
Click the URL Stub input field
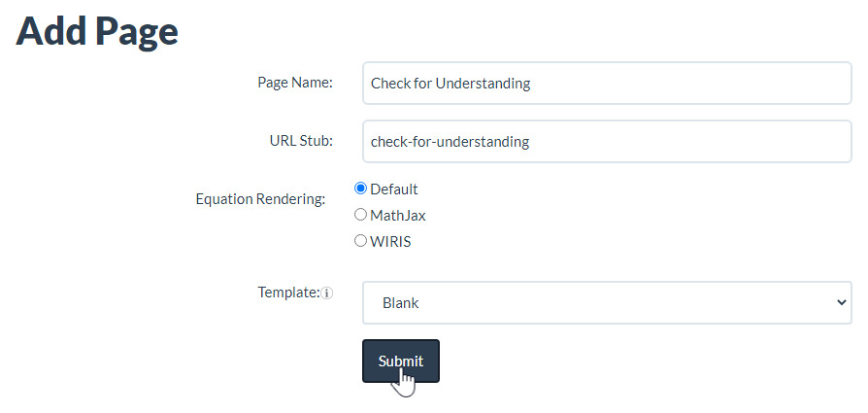click(607, 141)
